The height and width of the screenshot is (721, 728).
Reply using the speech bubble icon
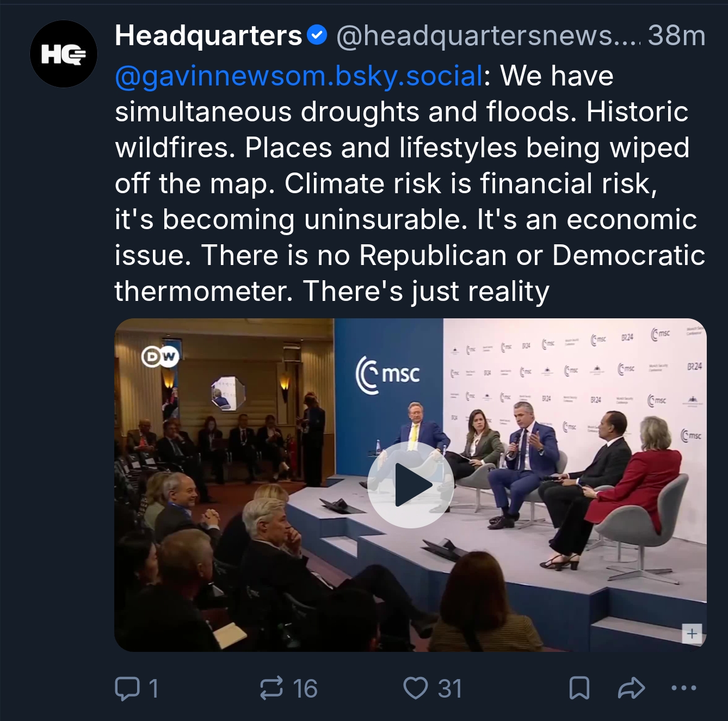pyautogui.click(x=127, y=688)
